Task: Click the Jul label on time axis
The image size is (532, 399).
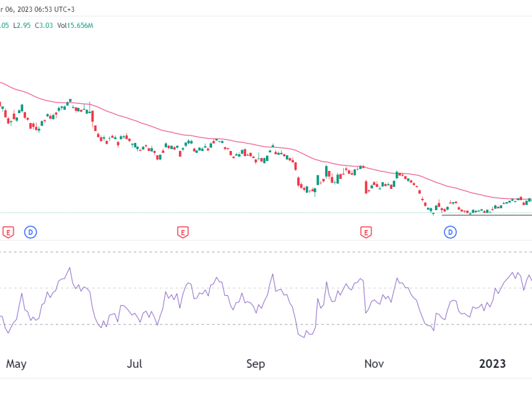Action: click(135, 364)
